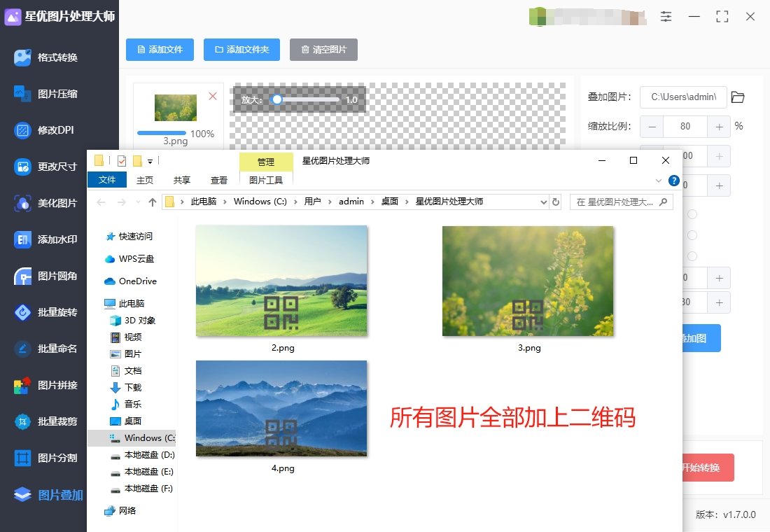Viewport: 770px width, 532px height.
Task: Select the 3.png thumbnail in Explorer
Action: click(x=528, y=281)
